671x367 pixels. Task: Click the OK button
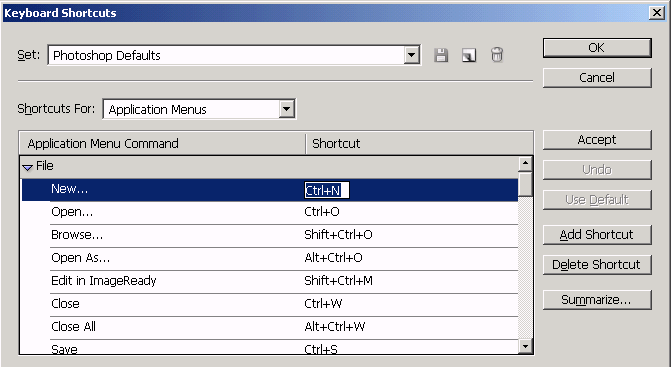tap(597, 47)
